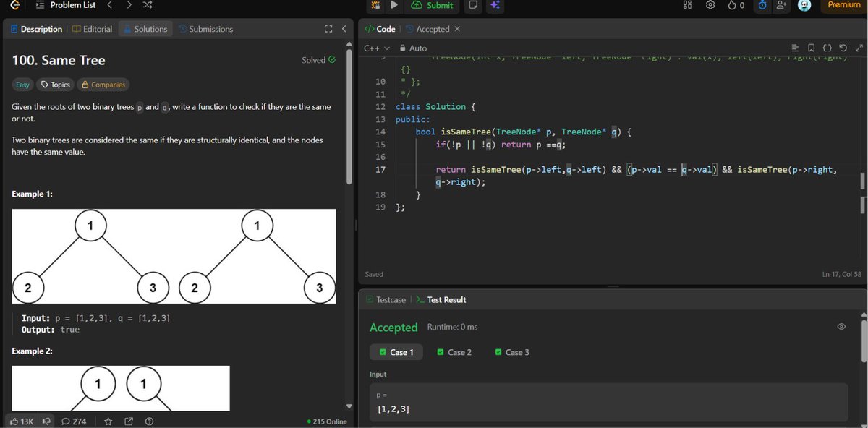Click the debugger bug icon
This screenshot has width=868, height=428.
point(375,5)
